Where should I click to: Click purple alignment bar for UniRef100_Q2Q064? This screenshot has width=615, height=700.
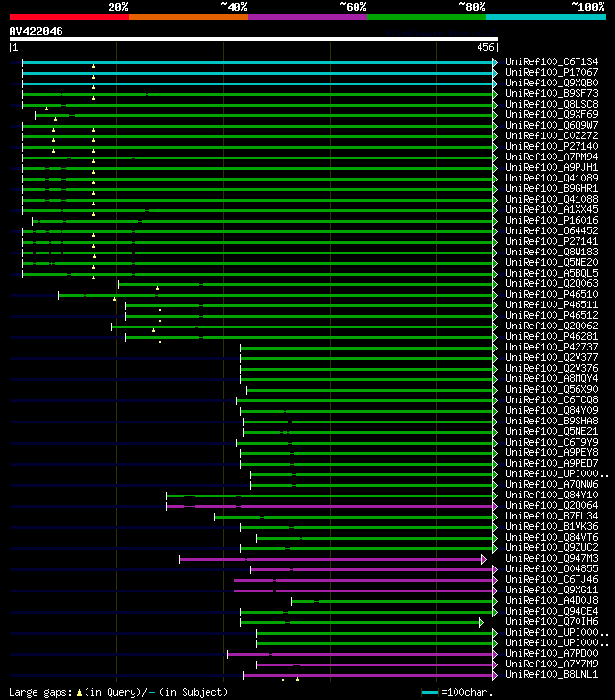tap(330, 506)
